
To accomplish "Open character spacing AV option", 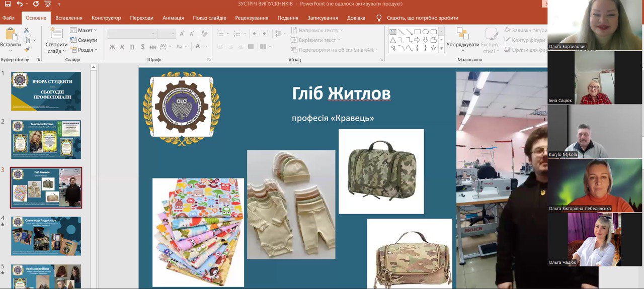I will (167, 47).
